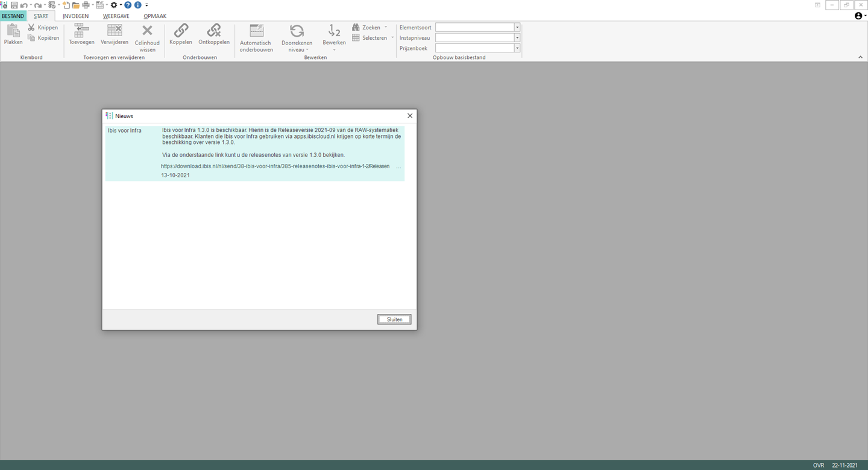Click the blue question mark help icon
Screen dimensions: 868x470
tap(128, 5)
